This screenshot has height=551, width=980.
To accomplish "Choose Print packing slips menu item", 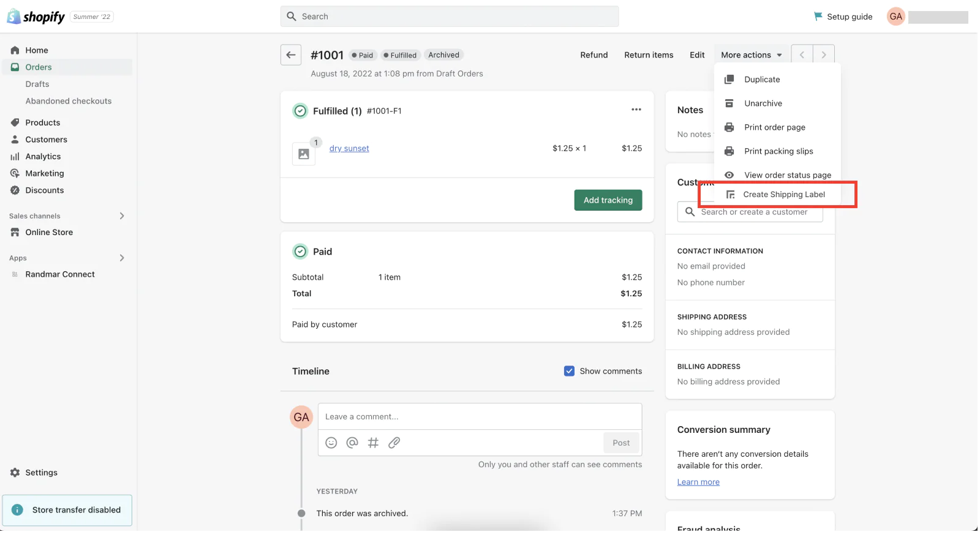I will coord(778,151).
